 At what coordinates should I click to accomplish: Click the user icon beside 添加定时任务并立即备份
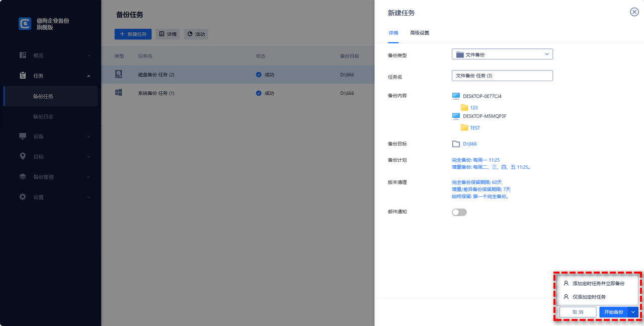click(x=566, y=283)
